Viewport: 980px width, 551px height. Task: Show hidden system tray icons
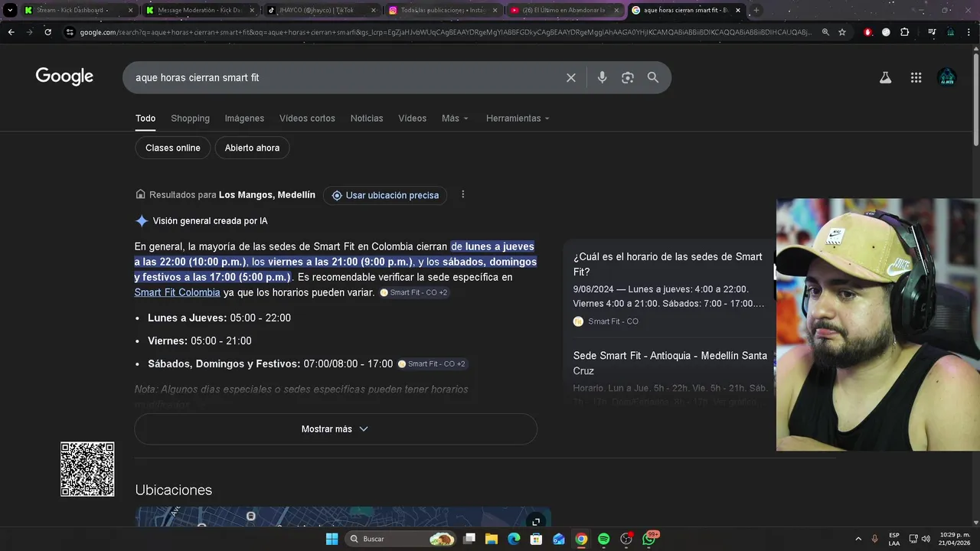(858, 539)
